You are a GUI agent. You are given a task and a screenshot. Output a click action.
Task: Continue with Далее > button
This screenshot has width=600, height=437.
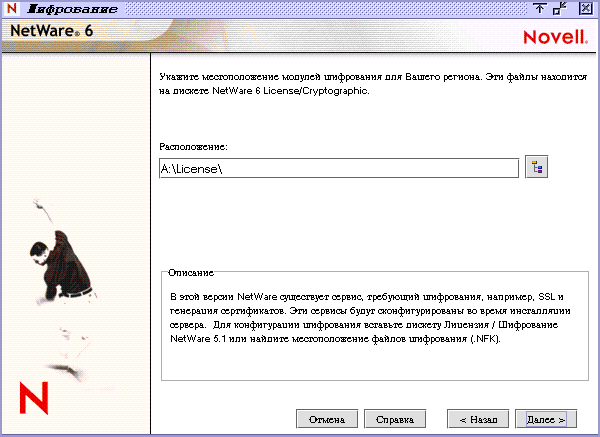click(x=546, y=419)
